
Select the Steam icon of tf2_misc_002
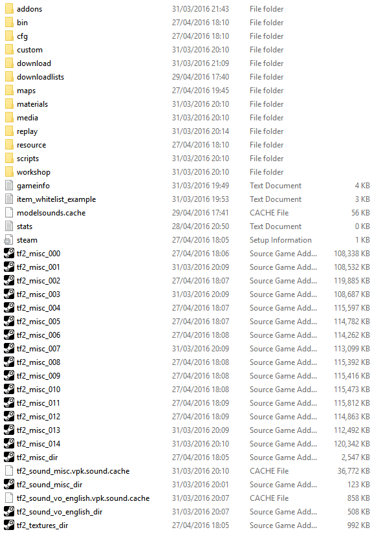point(9,281)
